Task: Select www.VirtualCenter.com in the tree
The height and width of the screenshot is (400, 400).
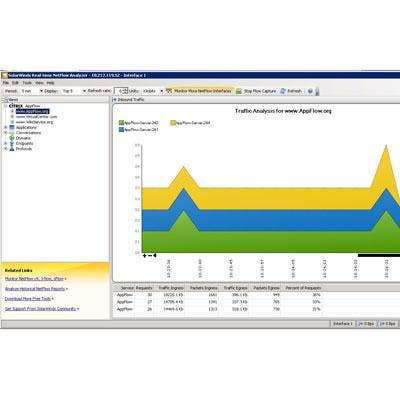Action: point(36,117)
